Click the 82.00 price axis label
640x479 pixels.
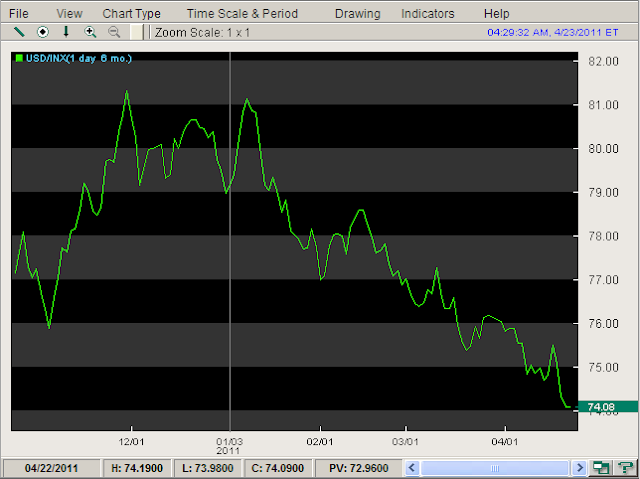(x=603, y=61)
